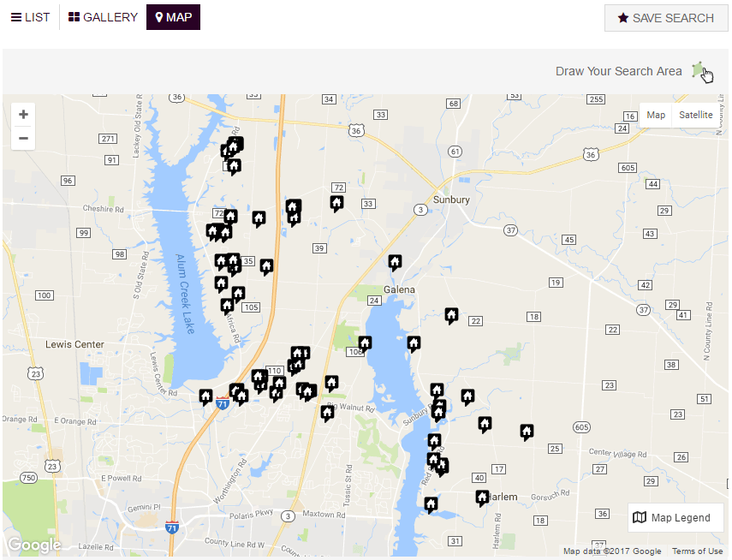This screenshot has height=560, width=732.
Task: Select the Map Legend icon
Action: [x=640, y=517]
